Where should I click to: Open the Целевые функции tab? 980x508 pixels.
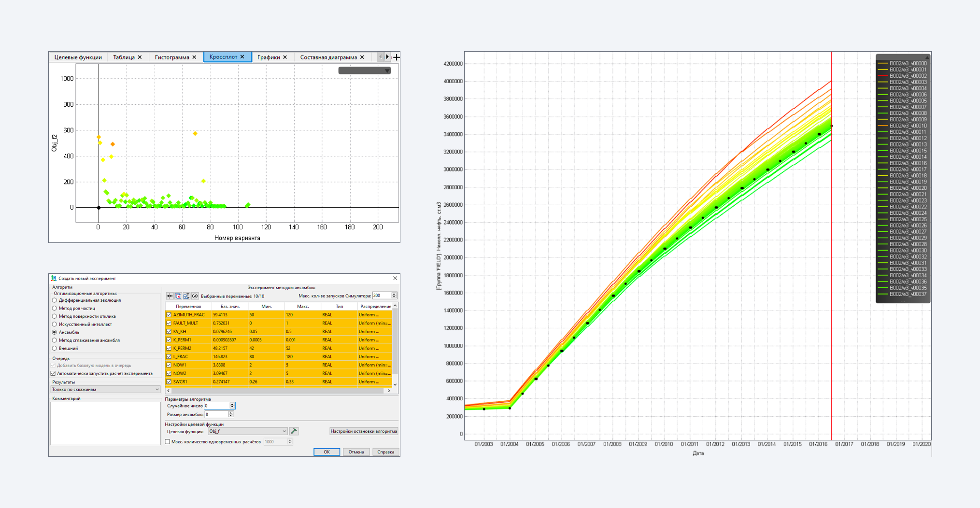click(78, 57)
